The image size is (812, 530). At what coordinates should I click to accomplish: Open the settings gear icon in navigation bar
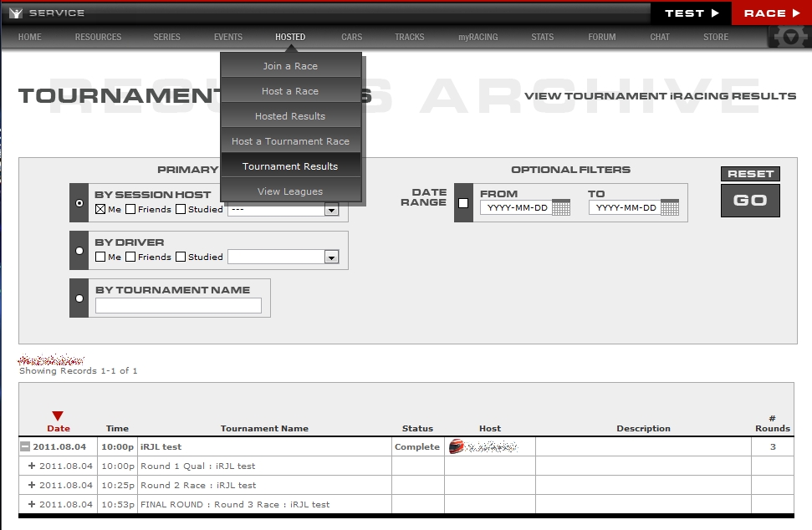pyautogui.click(x=790, y=37)
